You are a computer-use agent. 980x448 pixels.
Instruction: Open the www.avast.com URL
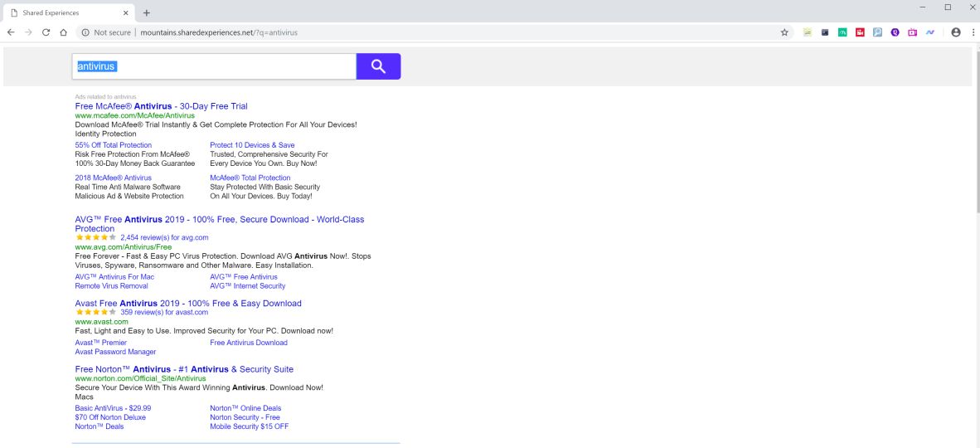coord(101,322)
